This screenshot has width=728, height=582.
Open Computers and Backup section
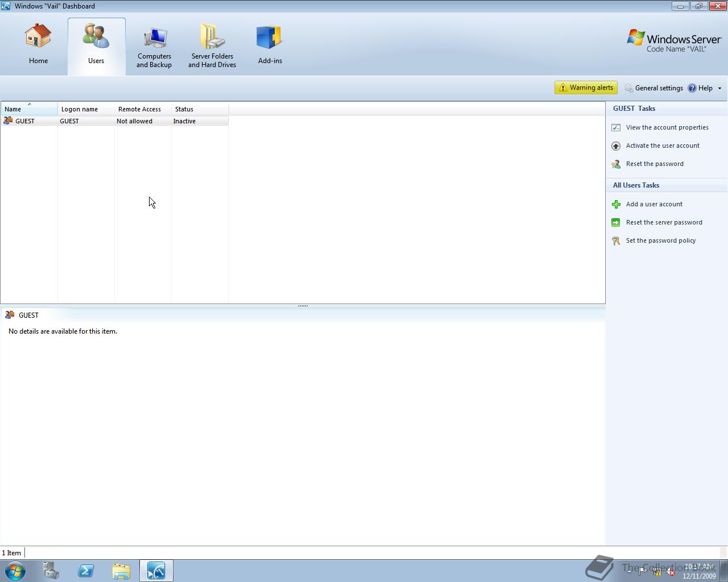click(x=154, y=47)
